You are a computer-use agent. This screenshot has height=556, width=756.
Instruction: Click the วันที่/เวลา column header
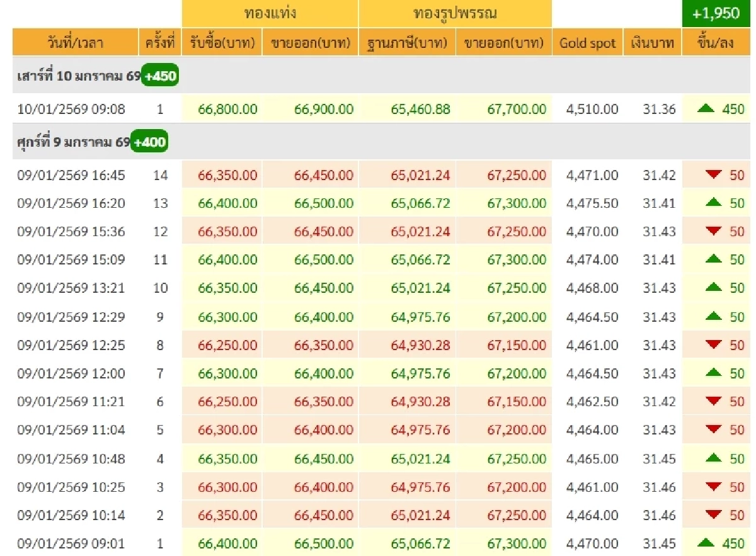(x=75, y=43)
